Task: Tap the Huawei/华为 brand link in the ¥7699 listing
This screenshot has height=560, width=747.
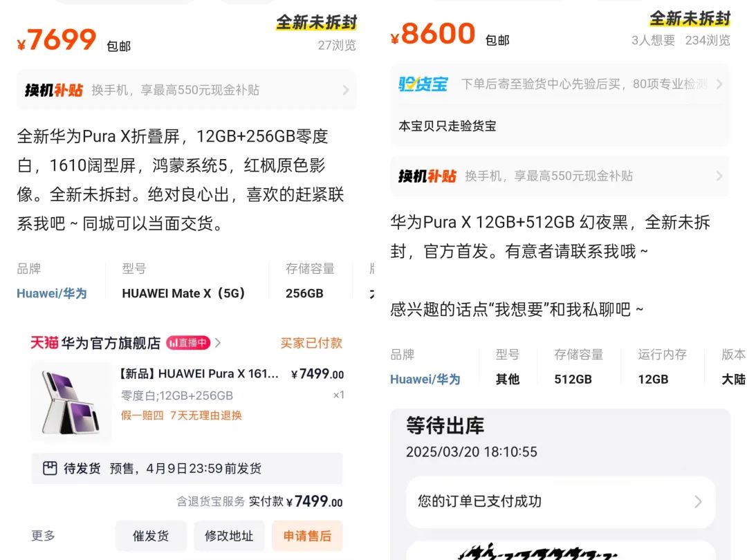Action: (x=52, y=293)
